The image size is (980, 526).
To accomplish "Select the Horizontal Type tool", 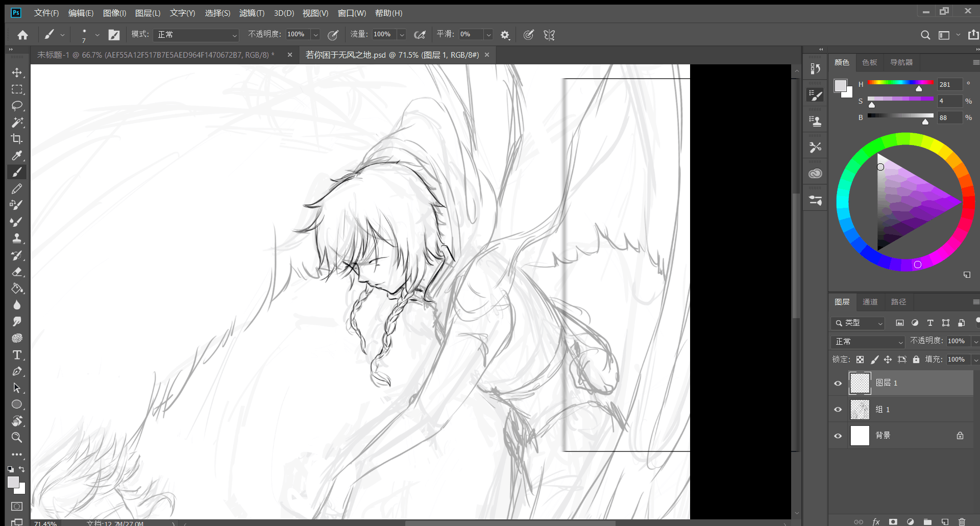I will (17, 355).
